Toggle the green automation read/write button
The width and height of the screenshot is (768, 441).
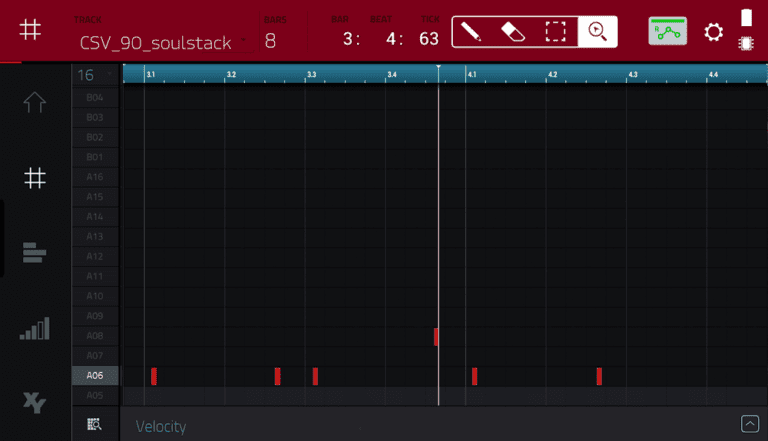(x=667, y=31)
